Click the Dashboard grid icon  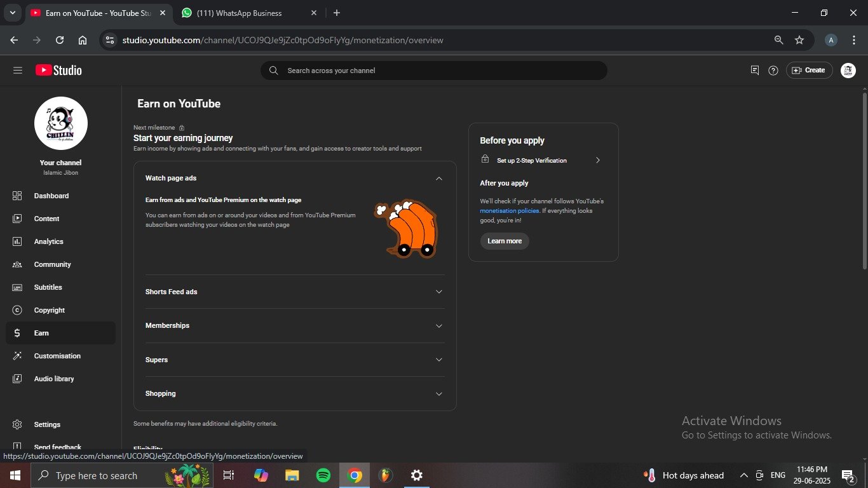(x=17, y=196)
